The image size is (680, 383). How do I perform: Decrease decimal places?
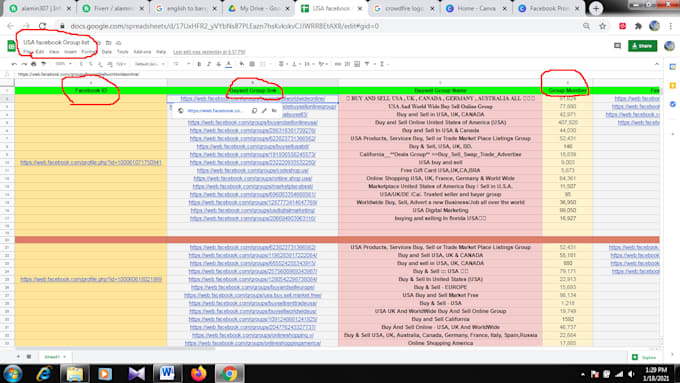tap(100, 64)
